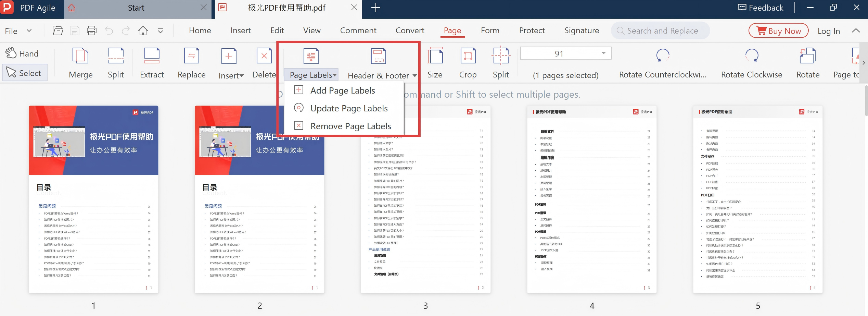
Task: Select the Hand tool
Action: click(x=22, y=53)
